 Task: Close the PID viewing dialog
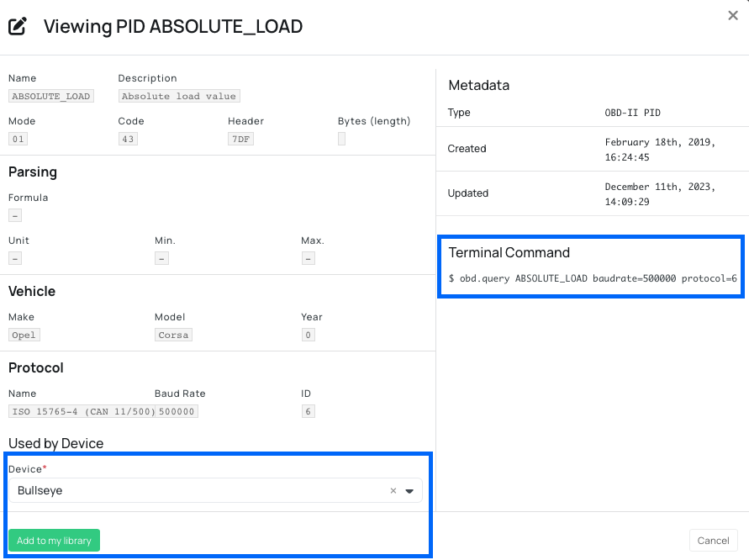733,15
